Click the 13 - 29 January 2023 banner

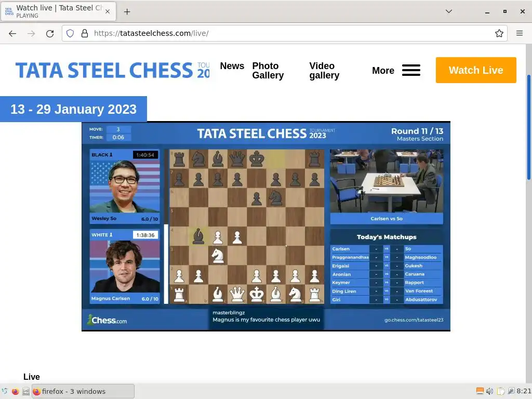tap(73, 109)
